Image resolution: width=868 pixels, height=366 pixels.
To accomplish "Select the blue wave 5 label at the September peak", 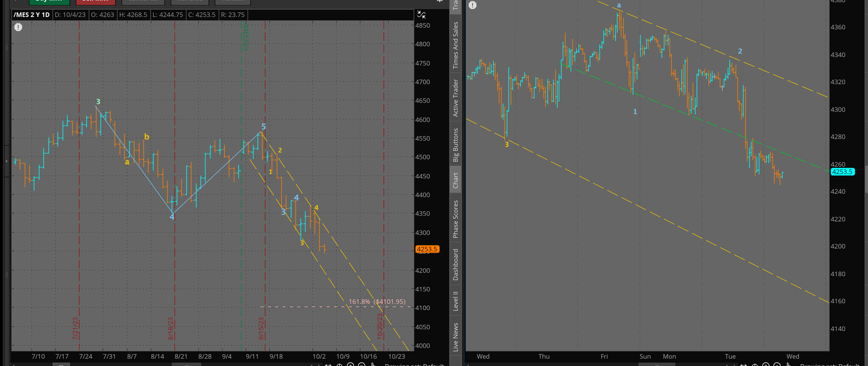I will click(264, 127).
